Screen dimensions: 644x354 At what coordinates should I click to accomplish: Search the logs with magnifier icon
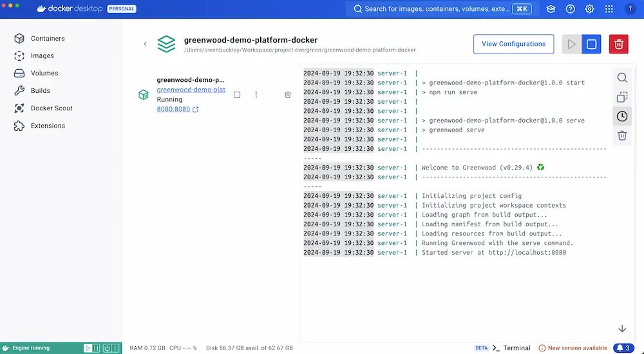click(x=622, y=78)
